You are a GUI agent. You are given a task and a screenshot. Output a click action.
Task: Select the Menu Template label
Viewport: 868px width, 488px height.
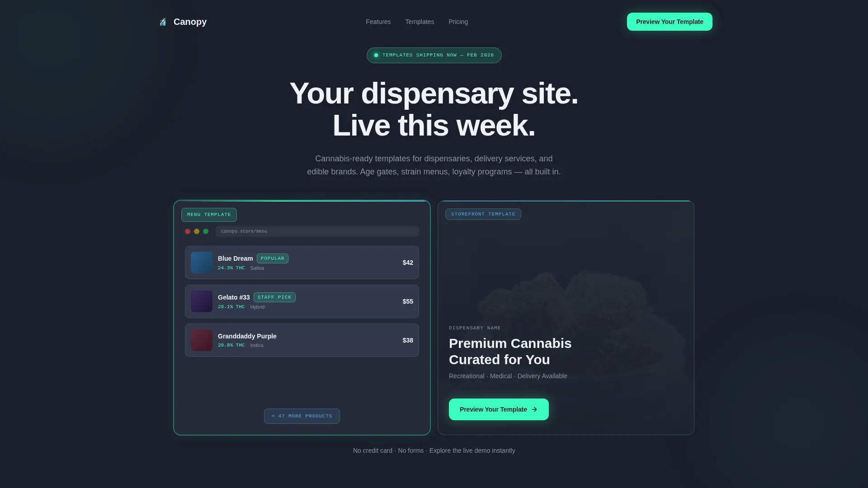209,215
